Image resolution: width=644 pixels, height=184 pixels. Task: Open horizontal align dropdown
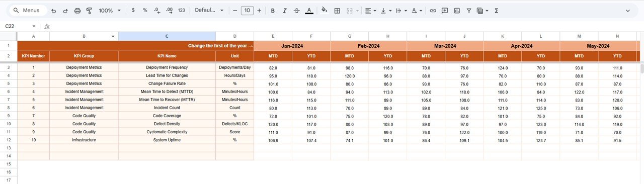coord(371,11)
